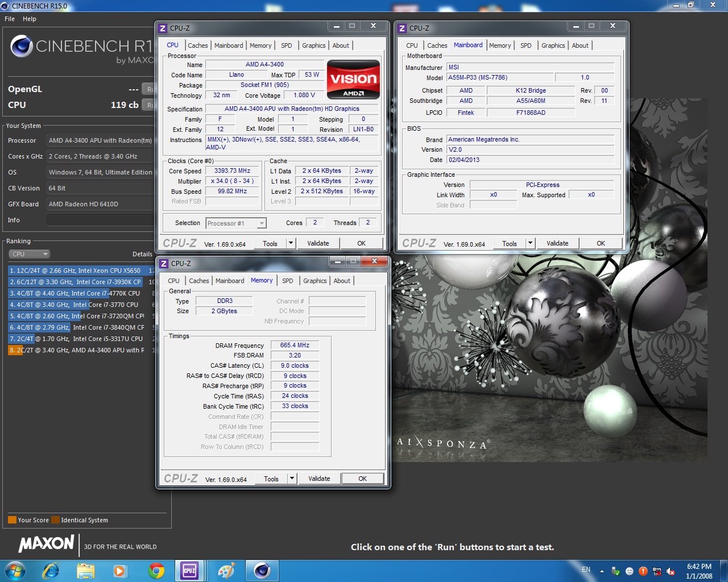
Task: Open Cinebench Help menu
Action: [x=30, y=19]
